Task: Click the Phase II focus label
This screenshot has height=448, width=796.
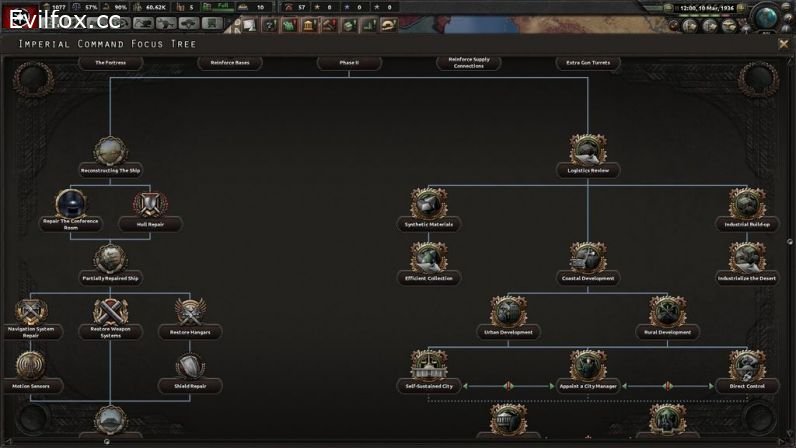Action: [349, 63]
